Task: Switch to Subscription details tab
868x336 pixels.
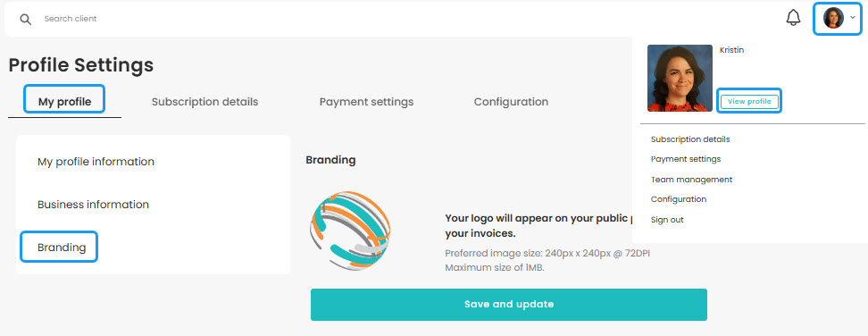Action: (204, 102)
